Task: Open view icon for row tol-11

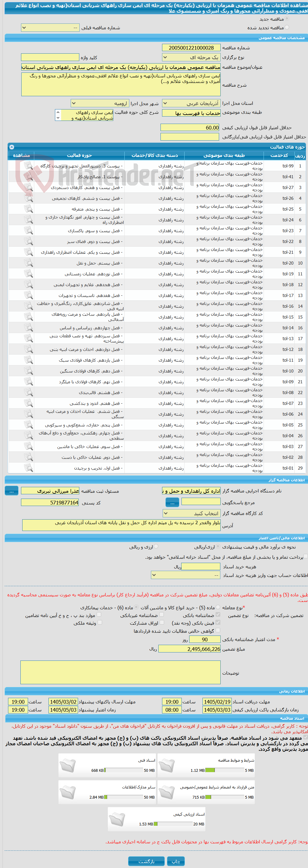Action: (28, 360)
